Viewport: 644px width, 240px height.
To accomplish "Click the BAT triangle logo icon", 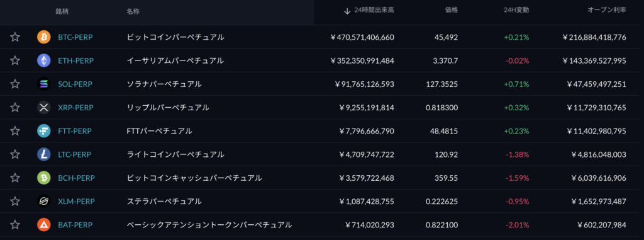I will tap(43, 225).
